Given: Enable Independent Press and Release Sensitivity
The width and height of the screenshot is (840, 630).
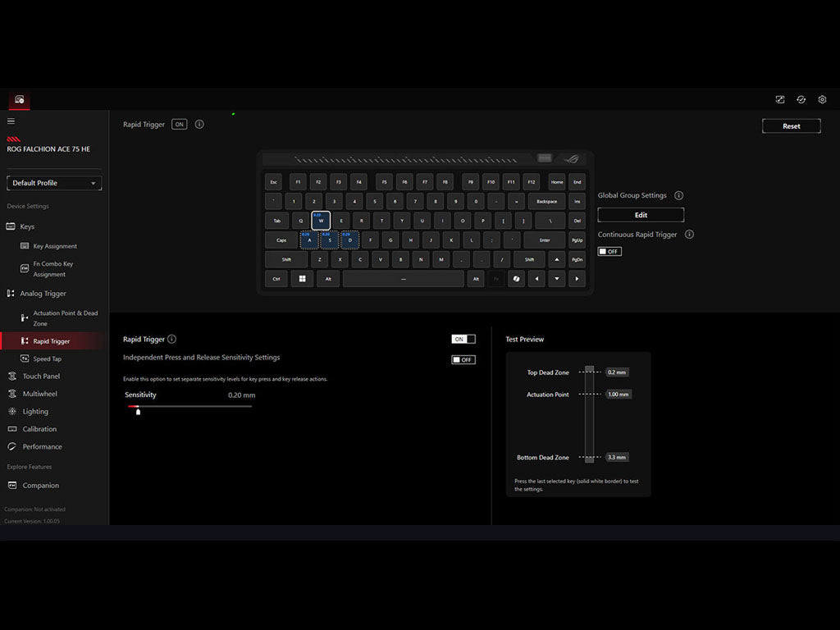Looking at the screenshot, I should pyautogui.click(x=463, y=359).
